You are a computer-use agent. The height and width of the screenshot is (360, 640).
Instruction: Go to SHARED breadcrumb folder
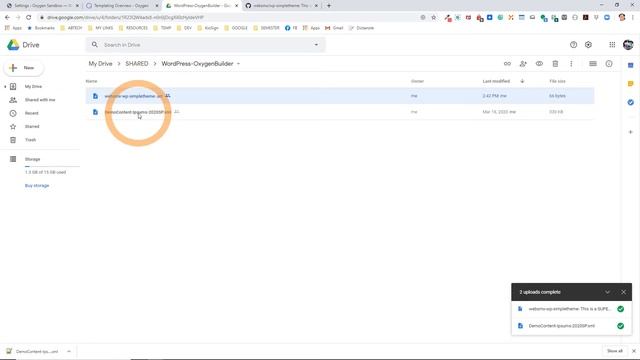(137, 64)
